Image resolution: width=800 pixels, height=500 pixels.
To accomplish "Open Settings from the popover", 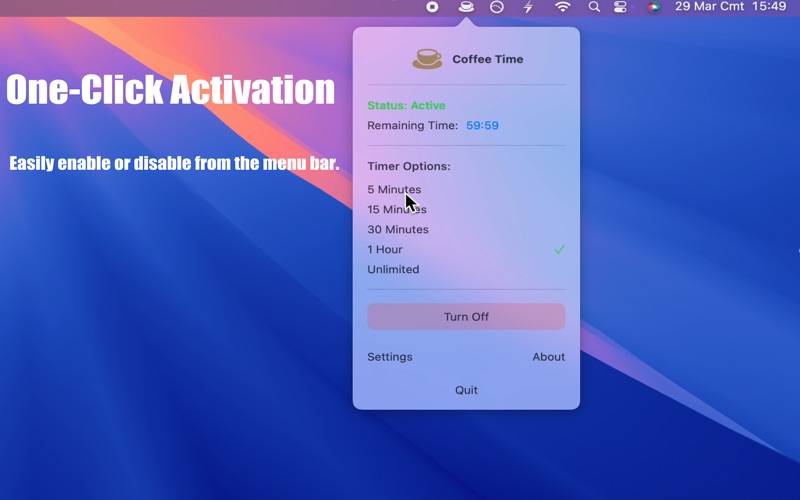I will tap(390, 357).
